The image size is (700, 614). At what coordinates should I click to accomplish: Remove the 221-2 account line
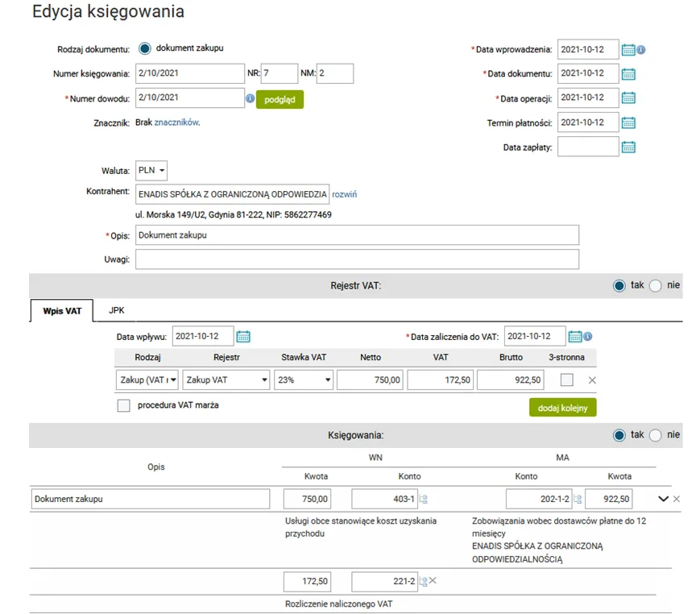coord(433,581)
